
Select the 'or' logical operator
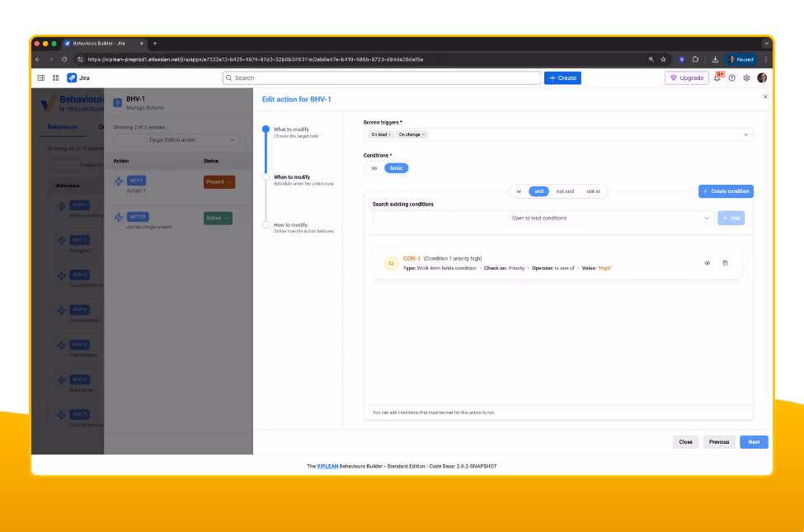pos(519,191)
